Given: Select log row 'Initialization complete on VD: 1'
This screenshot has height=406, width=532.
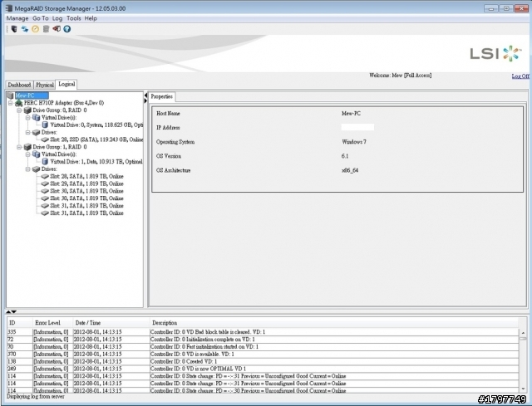Looking at the screenshot, I should point(263,340).
